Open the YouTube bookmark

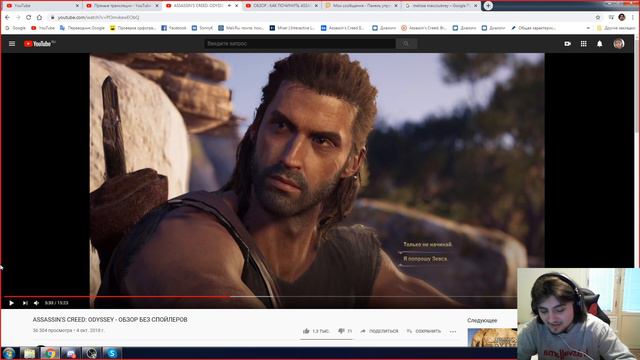click(x=43, y=28)
